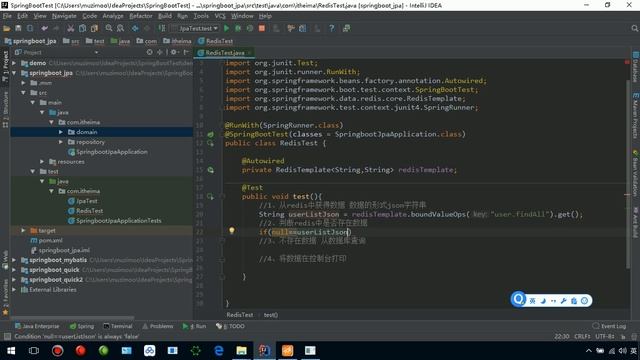The height and width of the screenshot is (360, 640).
Task: Click the itheima breadcrumb in navigation bar
Action: click(178, 41)
